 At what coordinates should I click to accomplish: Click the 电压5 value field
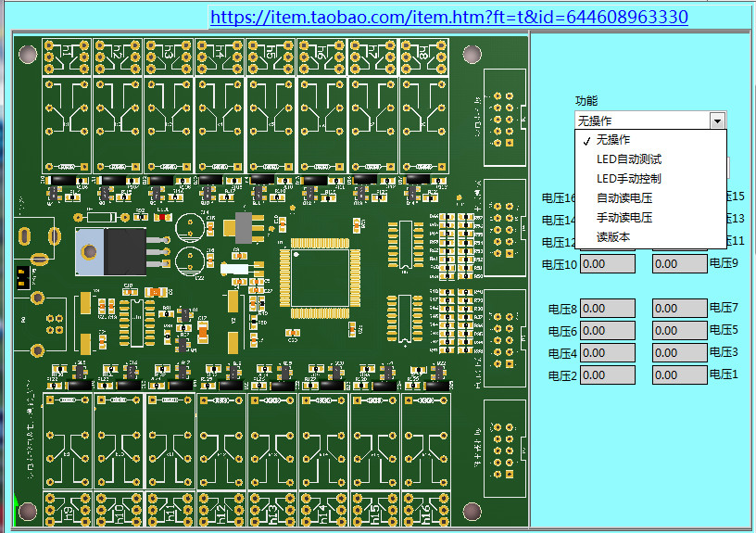tap(680, 331)
